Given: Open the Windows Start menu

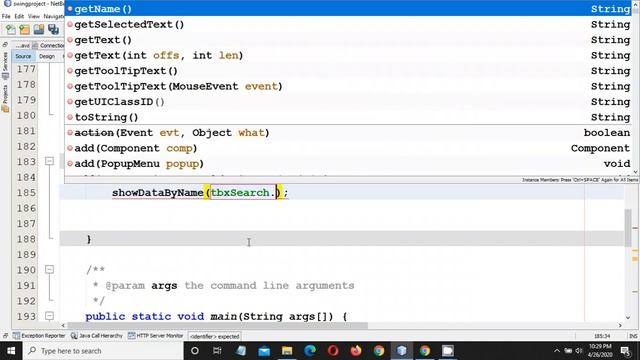Looking at the screenshot, I should [11, 351].
